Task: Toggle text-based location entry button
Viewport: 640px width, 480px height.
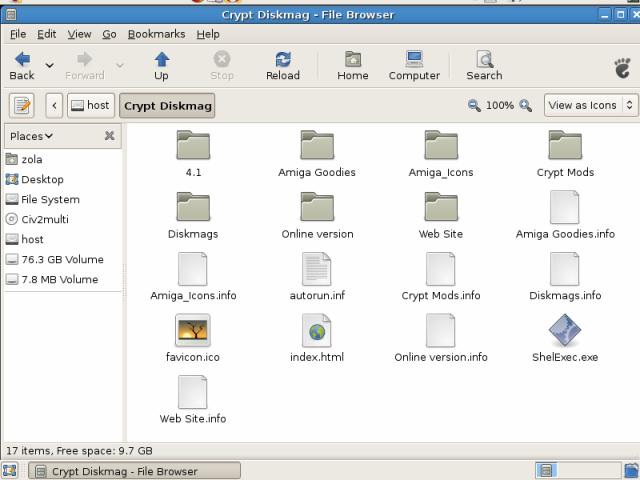Action: [22, 105]
